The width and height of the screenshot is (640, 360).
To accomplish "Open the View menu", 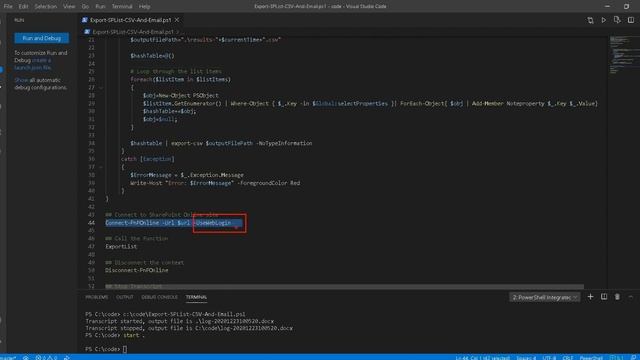I will (x=69, y=7).
